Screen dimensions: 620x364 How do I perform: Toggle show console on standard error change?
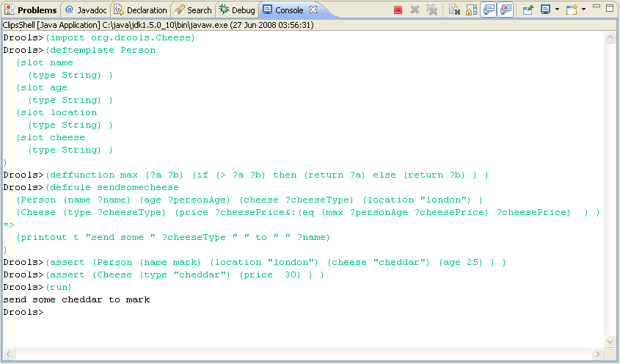506,10
